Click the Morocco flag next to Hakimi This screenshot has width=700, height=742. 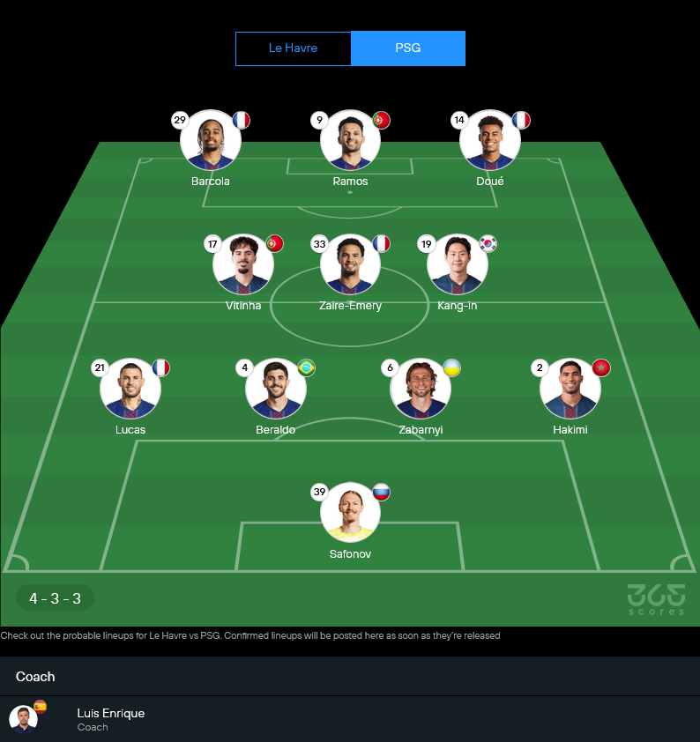point(601,367)
